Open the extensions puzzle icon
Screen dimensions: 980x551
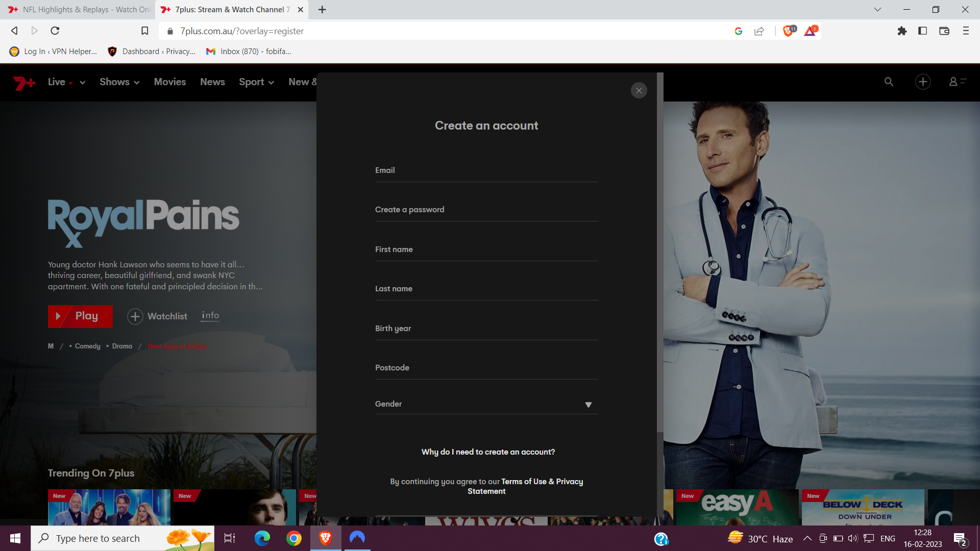[x=902, y=31]
